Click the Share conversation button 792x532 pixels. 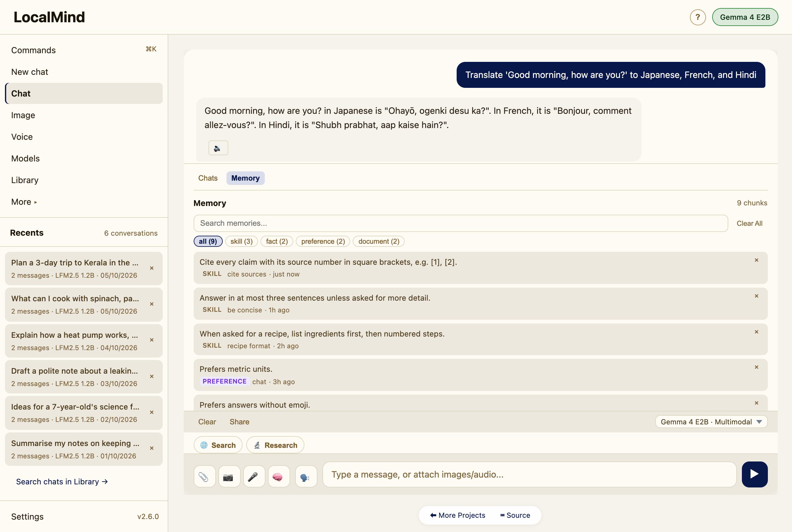pos(239,422)
